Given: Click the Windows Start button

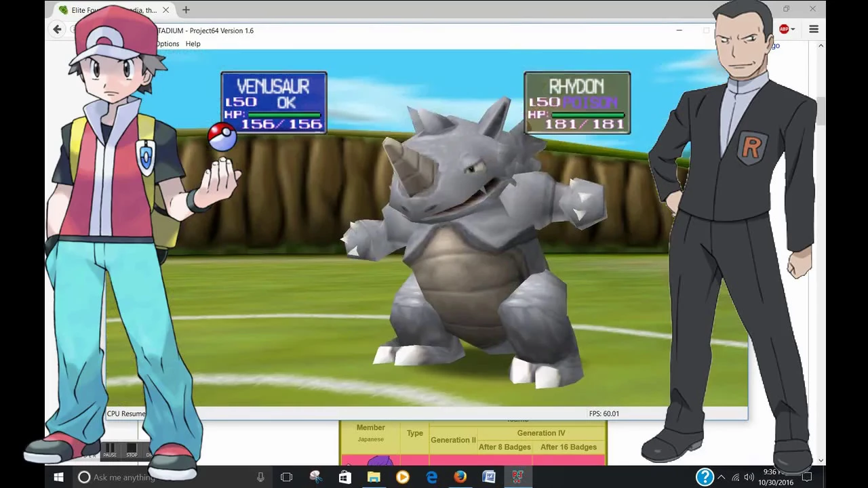Looking at the screenshot, I should point(58,477).
